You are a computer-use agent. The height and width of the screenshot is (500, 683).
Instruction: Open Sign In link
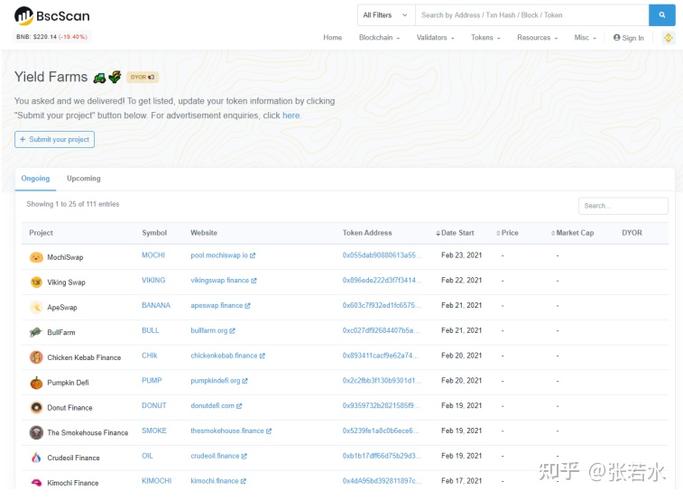point(629,38)
